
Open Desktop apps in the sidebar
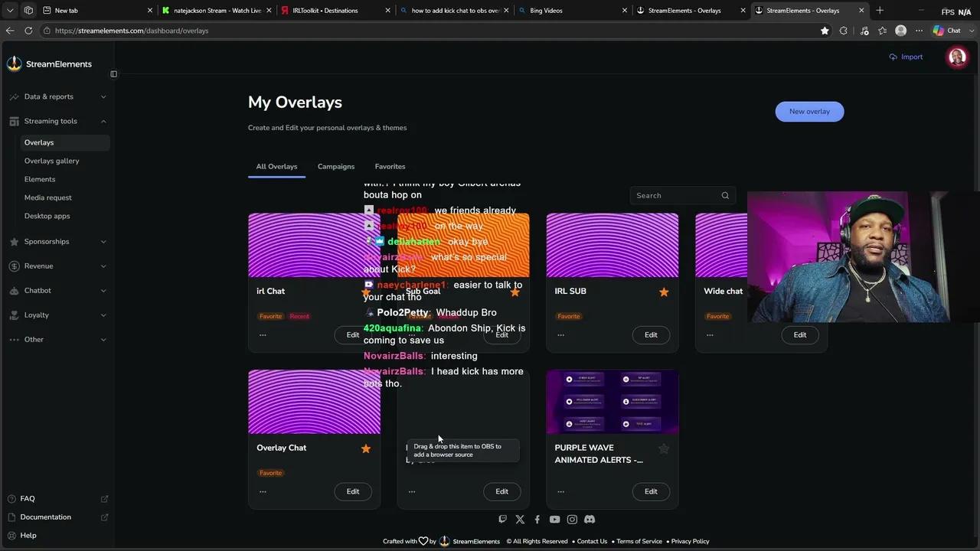(x=47, y=216)
